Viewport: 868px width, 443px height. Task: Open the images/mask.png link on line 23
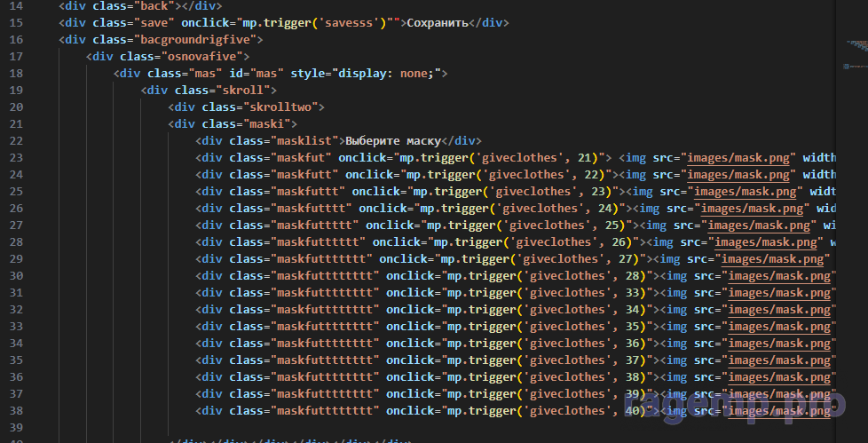pos(741,157)
